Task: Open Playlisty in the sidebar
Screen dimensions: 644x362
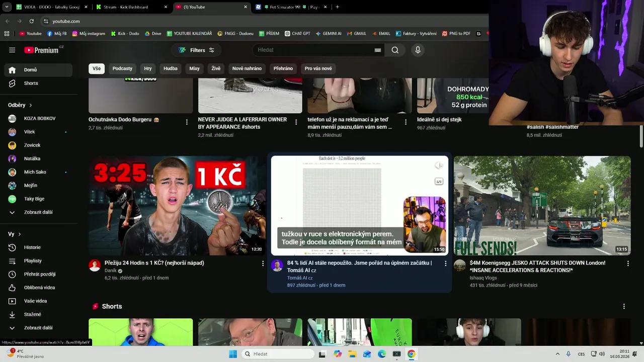Action: click(x=38, y=261)
